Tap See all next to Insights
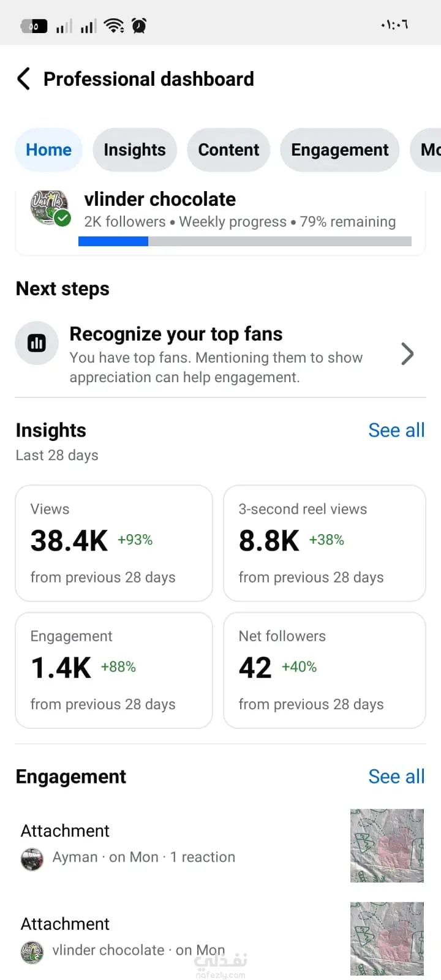This screenshot has width=441, height=980. (396, 431)
